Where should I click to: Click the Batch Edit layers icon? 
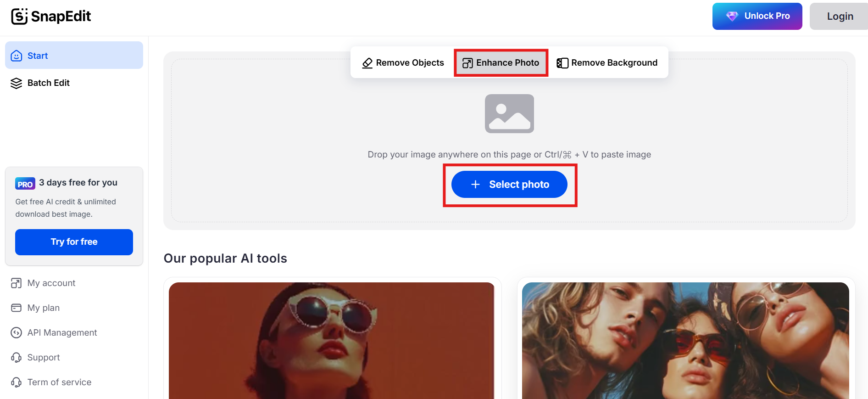[16, 83]
